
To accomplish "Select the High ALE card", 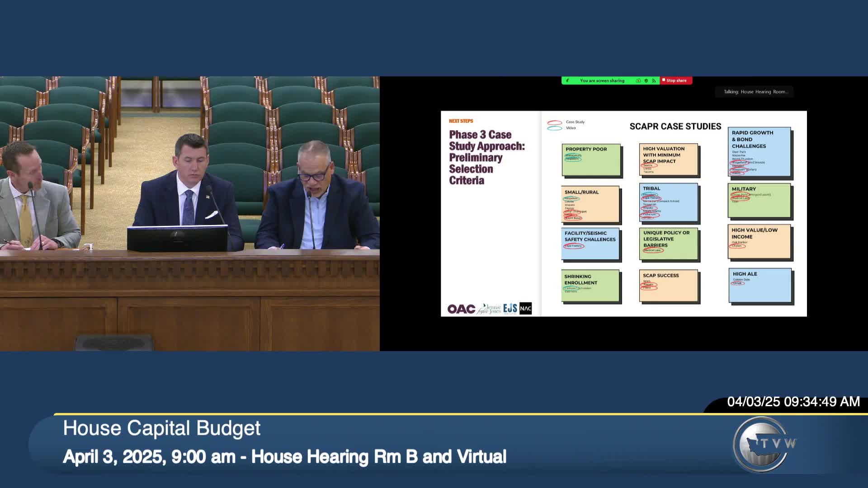I will pos(760,285).
